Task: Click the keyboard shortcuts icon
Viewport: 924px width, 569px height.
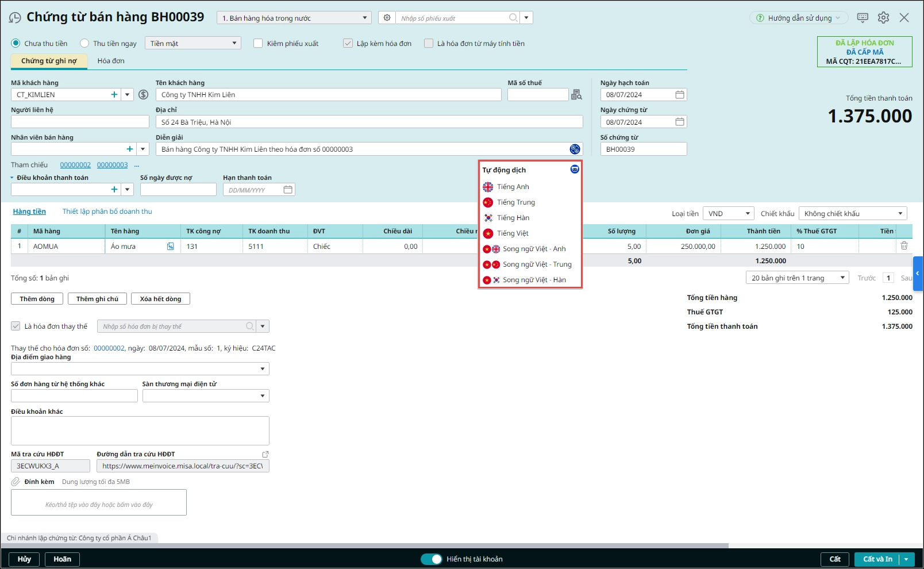Action: pyautogui.click(x=863, y=18)
